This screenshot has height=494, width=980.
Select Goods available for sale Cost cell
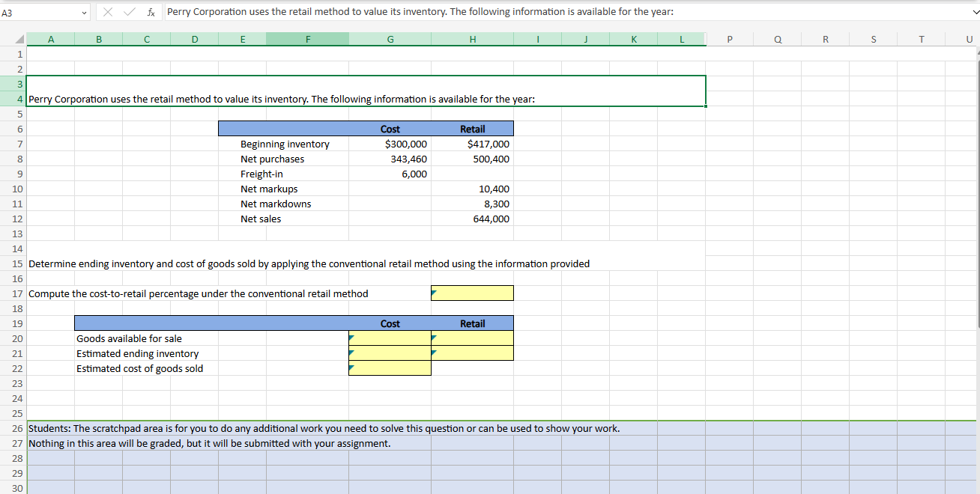point(390,338)
